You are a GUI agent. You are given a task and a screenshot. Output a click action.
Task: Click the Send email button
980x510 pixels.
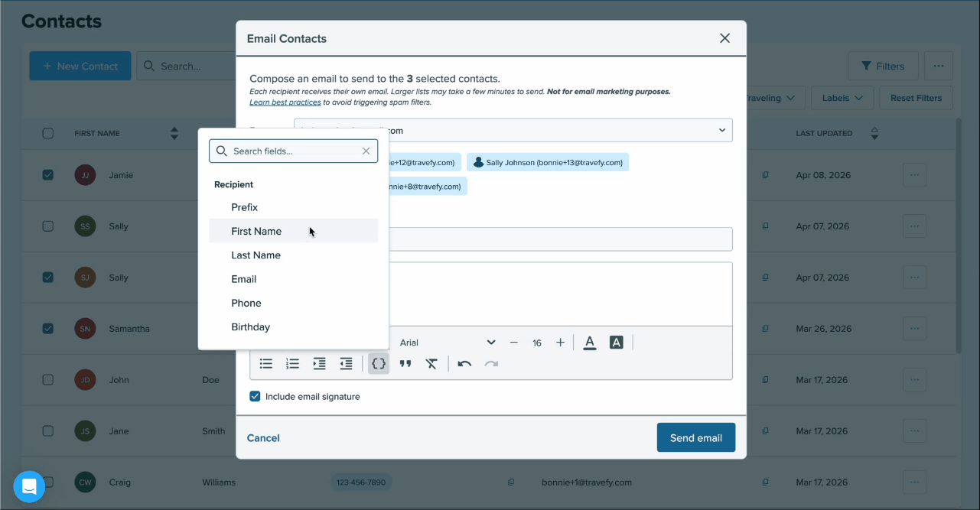pyautogui.click(x=696, y=438)
